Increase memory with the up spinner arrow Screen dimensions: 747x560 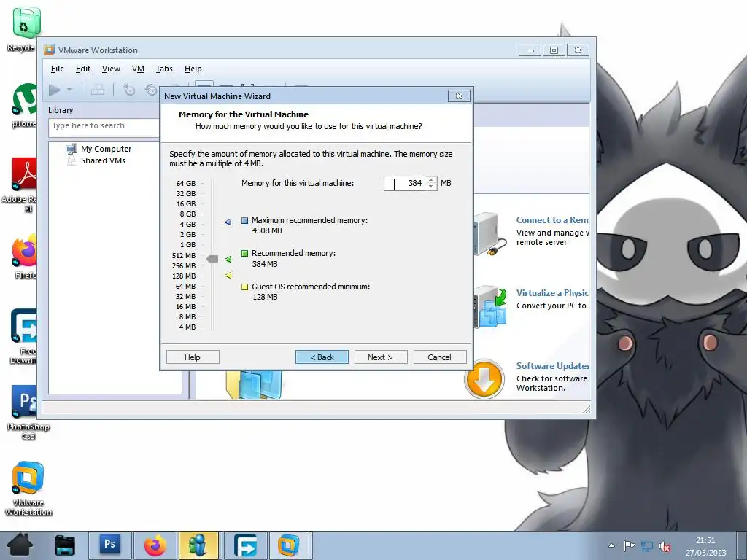[x=431, y=180]
